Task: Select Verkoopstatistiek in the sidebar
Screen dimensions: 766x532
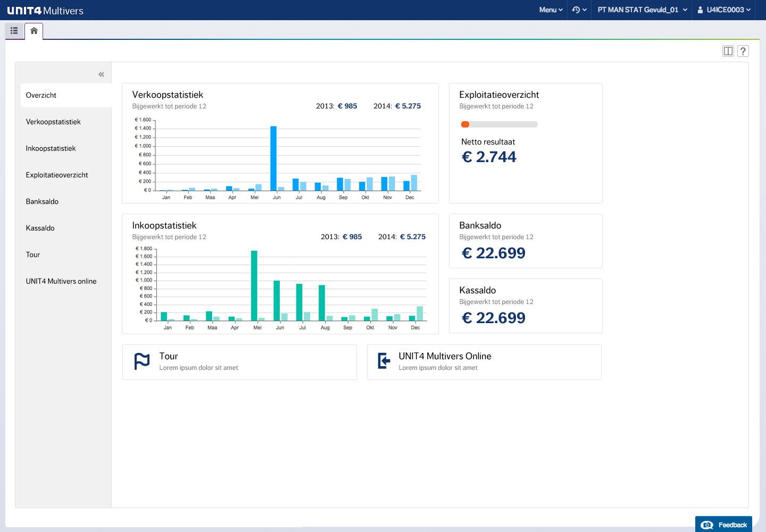Action: pos(53,122)
